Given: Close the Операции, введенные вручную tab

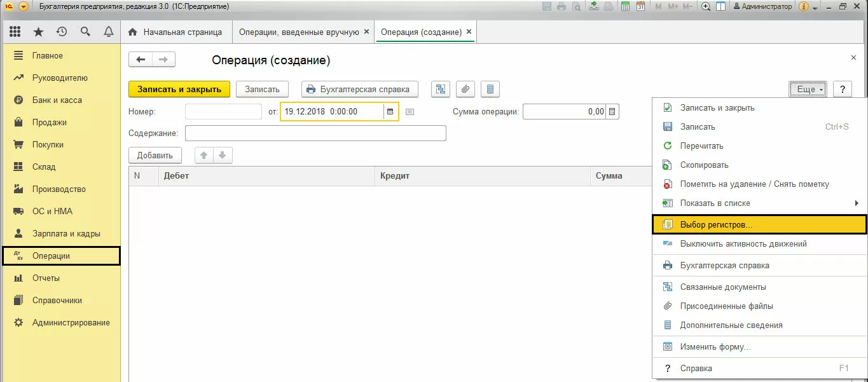Looking at the screenshot, I should (366, 32).
